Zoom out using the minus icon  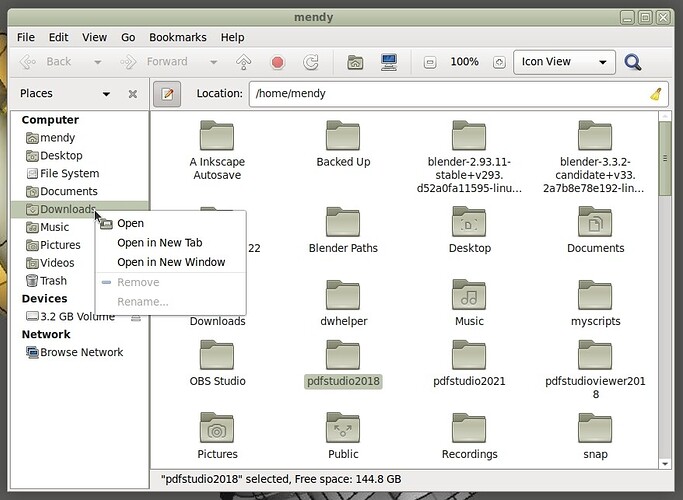click(x=430, y=62)
